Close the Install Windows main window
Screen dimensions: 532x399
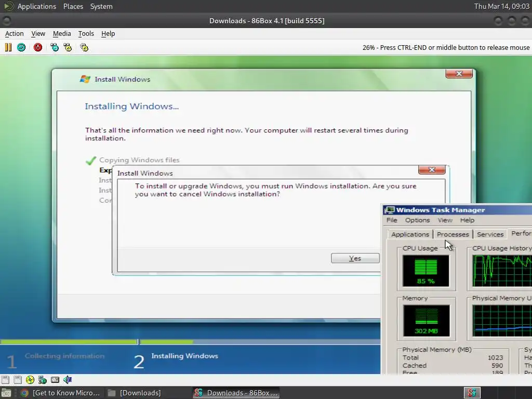click(x=459, y=74)
